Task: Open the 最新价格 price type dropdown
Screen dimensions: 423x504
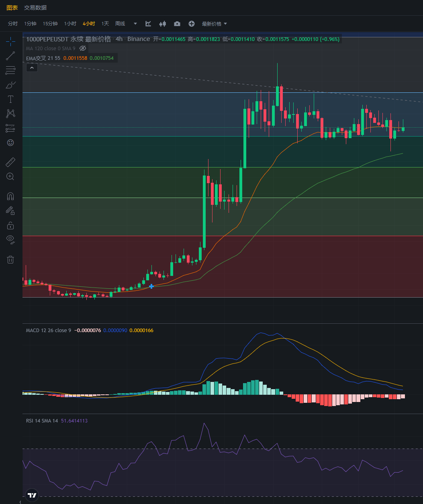Action: 214,24
